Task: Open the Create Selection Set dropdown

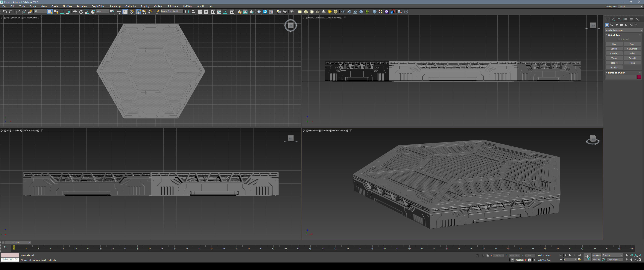Action: 171,11
